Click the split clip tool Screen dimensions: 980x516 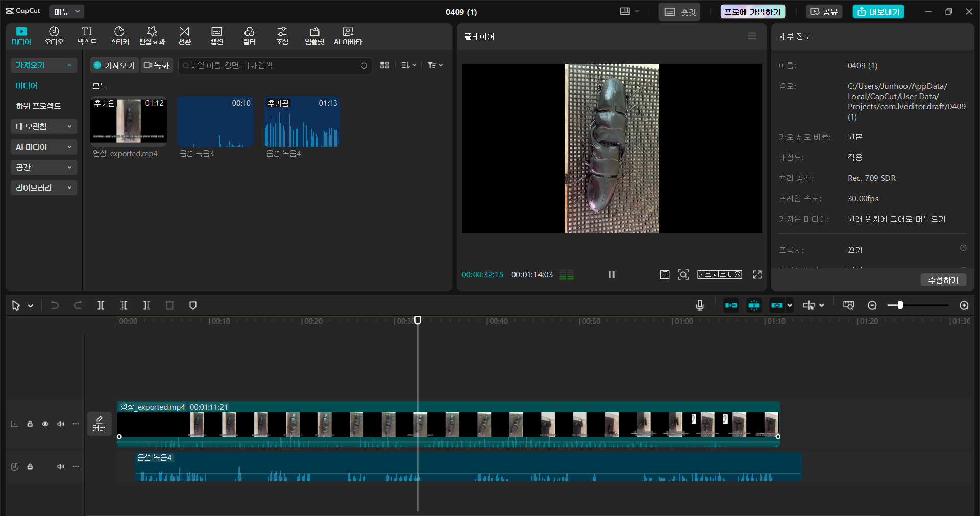[101, 306]
